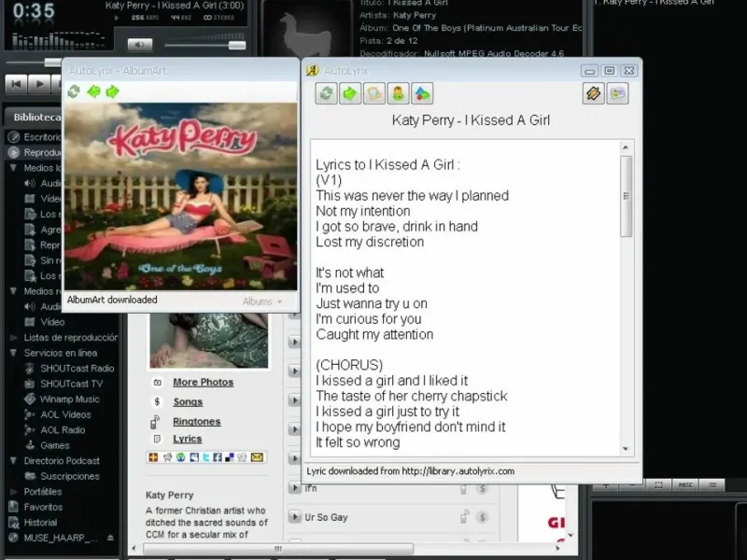Click horizontal scrollbar left arrow
This screenshot has width=747, height=560.
(134, 549)
